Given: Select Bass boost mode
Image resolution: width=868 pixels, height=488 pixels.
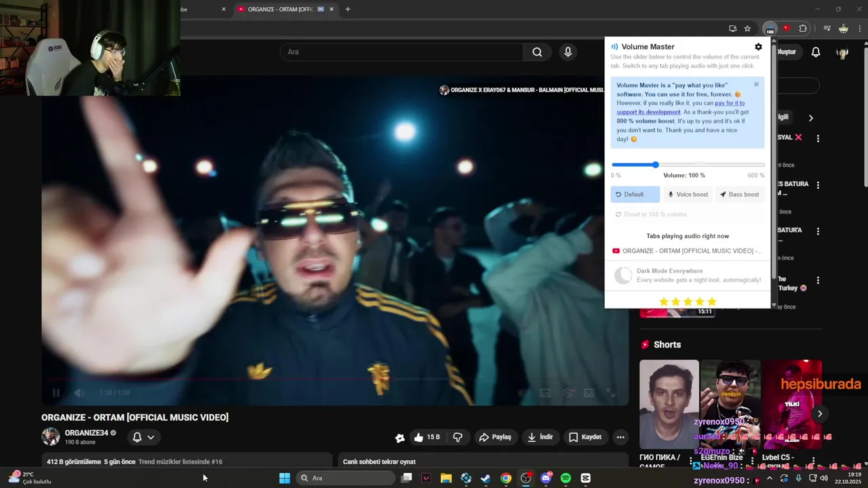Looking at the screenshot, I should point(740,195).
